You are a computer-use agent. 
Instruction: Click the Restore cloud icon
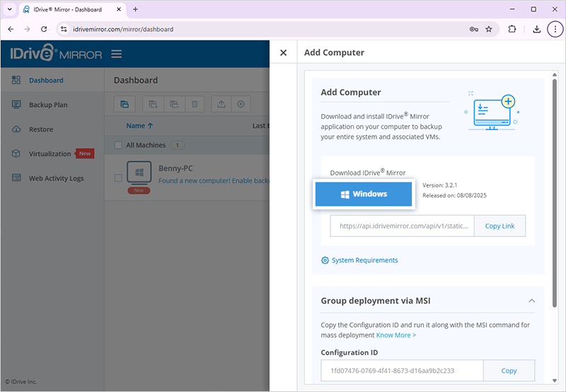[x=16, y=129]
